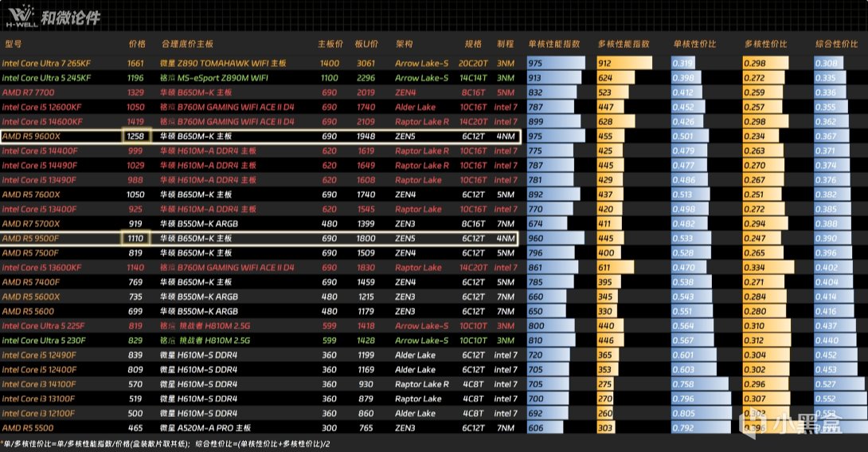Viewport: 868px width, 452px height.
Task: Select the MS-eSport Z890M WIFI motherboard cell
Action: coord(213,78)
